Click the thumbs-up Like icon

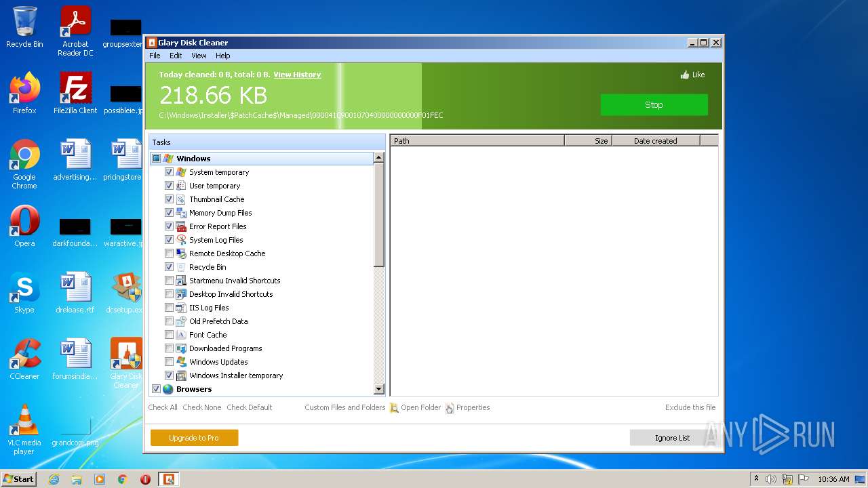685,75
